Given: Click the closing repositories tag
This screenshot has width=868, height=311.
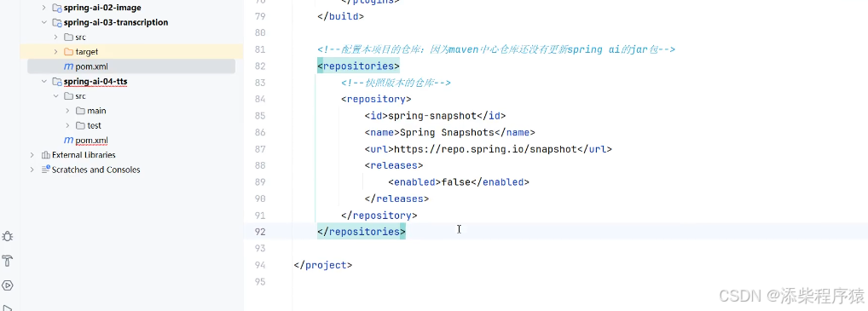Looking at the screenshot, I should (x=362, y=231).
